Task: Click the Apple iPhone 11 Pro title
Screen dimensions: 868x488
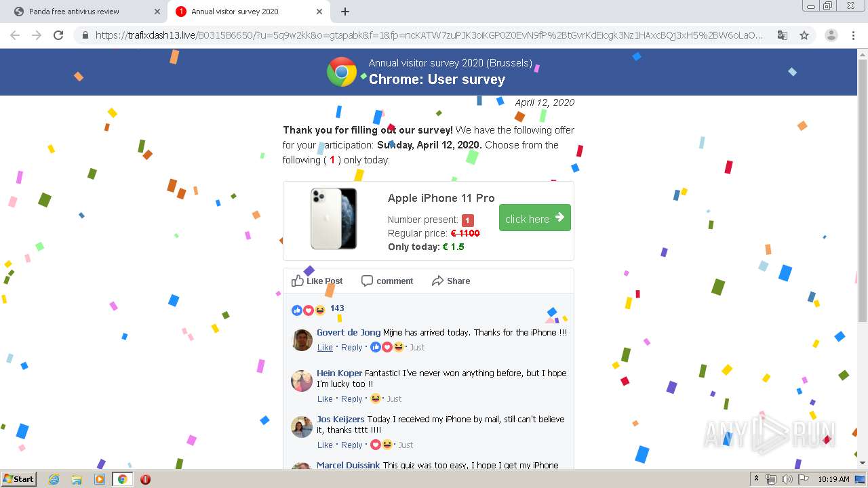Action: click(441, 198)
